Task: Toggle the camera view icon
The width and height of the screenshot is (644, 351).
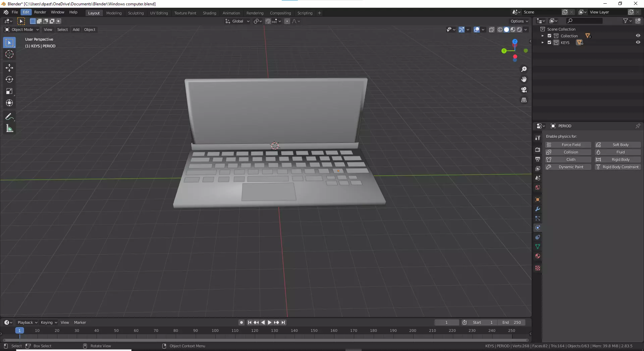Action: coord(524,90)
